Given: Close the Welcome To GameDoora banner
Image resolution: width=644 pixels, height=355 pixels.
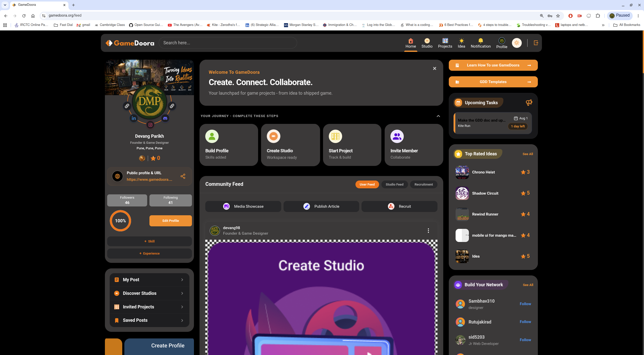Looking at the screenshot, I should pyautogui.click(x=434, y=68).
